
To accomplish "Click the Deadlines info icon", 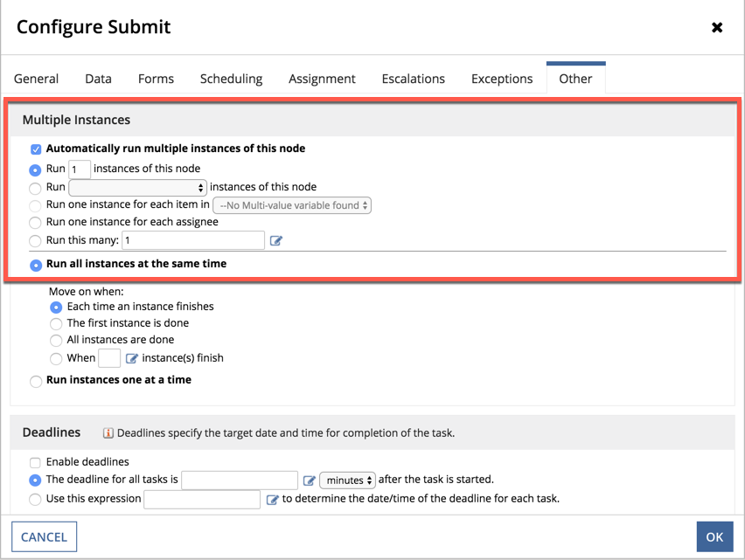I will click(108, 432).
